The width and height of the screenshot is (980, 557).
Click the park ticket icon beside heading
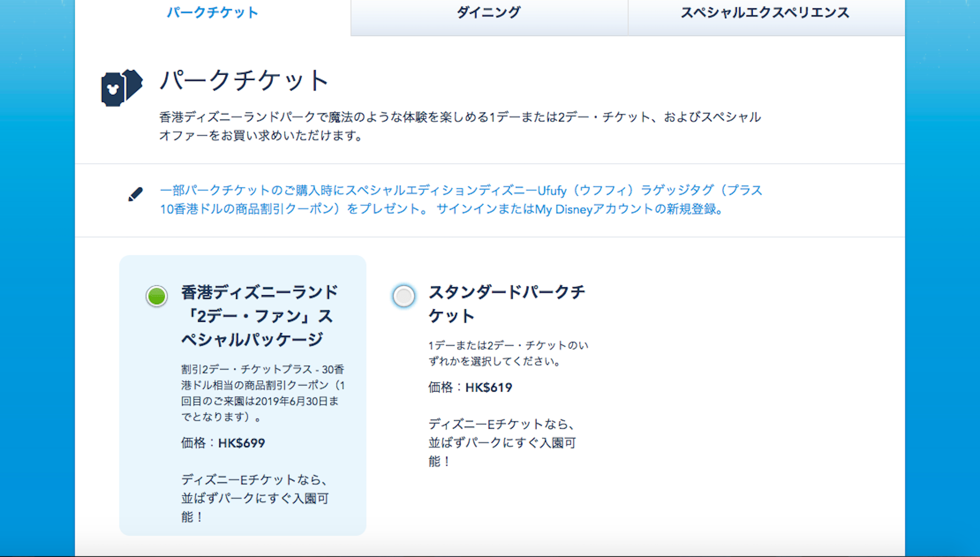pos(122,87)
